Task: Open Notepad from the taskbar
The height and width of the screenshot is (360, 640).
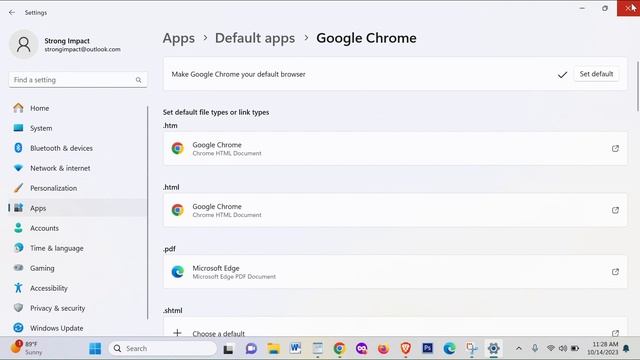Action: (x=318, y=348)
